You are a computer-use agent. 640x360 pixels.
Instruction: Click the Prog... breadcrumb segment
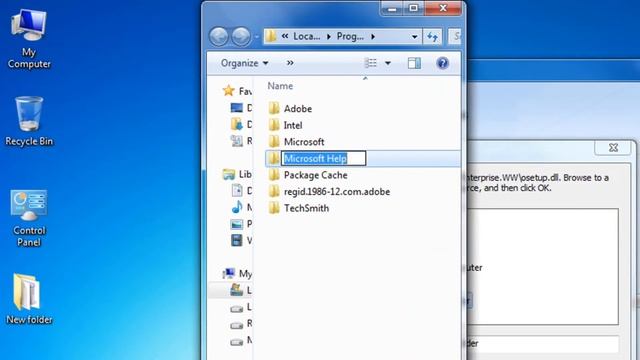click(x=350, y=36)
